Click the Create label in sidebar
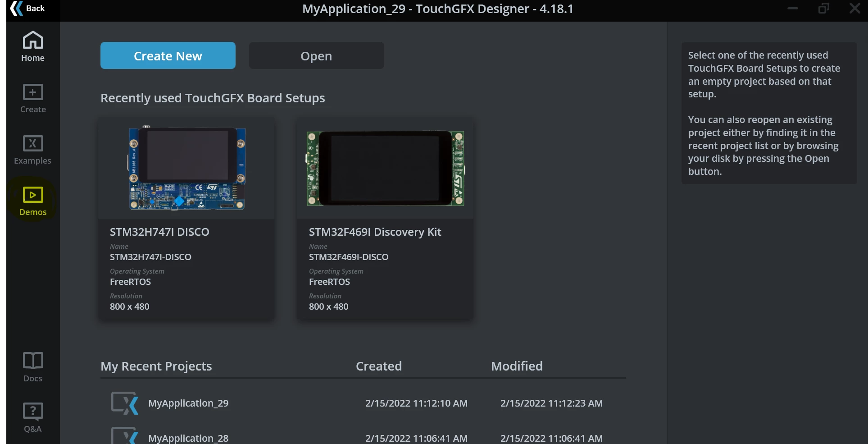This screenshot has width=868, height=444. (33, 110)
